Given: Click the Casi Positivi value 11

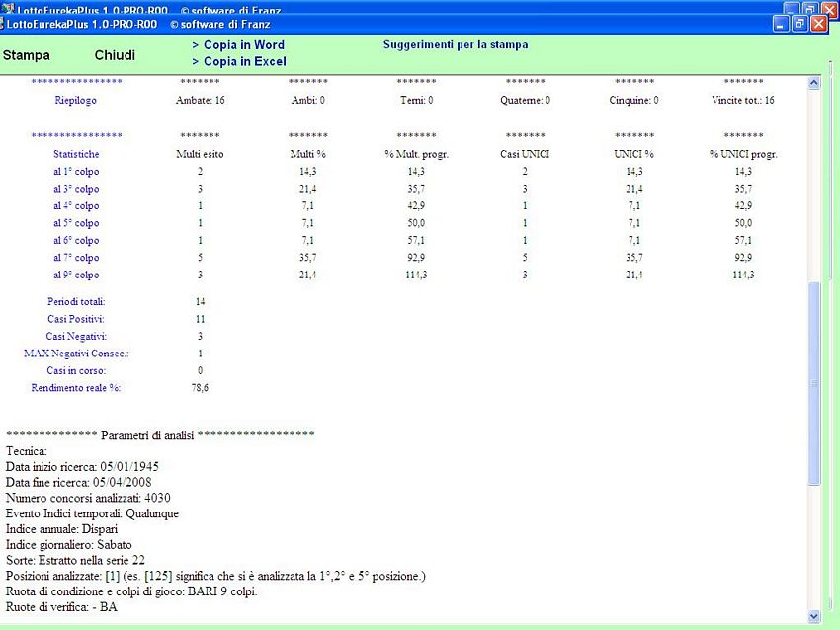Looking at the screenshot, I should pyautogui.click(x=200, y=319).
